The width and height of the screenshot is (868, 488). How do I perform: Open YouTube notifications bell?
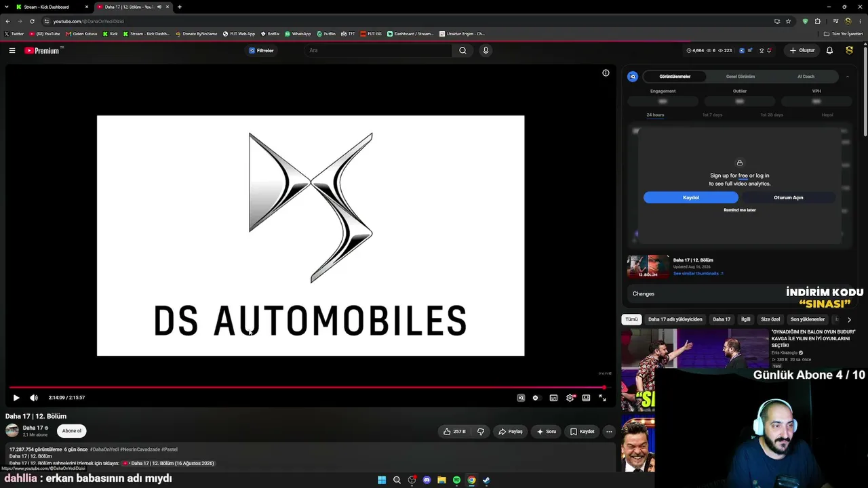coord(829,50)
